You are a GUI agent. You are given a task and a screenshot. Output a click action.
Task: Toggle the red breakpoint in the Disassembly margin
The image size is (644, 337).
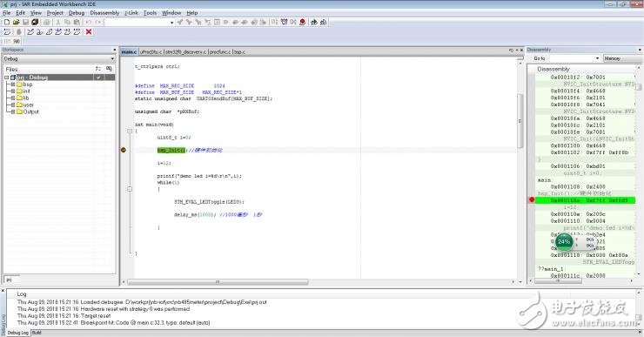tap(532, 199)
